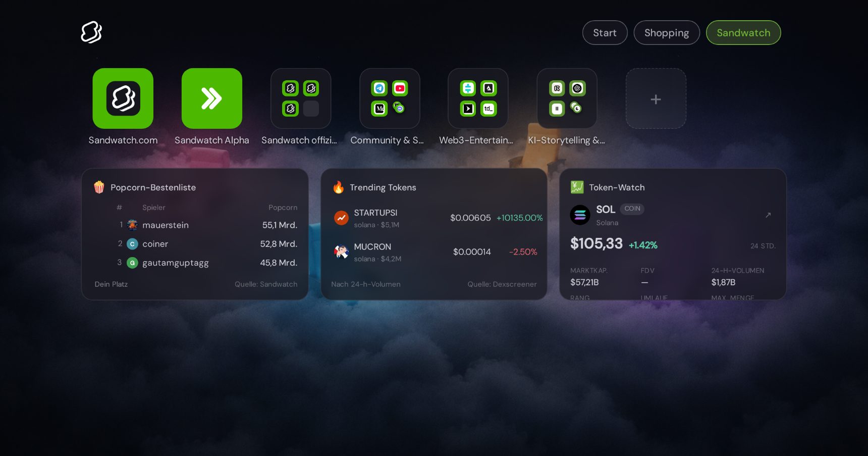Open the Sandwatch.com shortcut tile
Image resolution: width=868 pixels, height=456 pixels.
click(123, 98)
